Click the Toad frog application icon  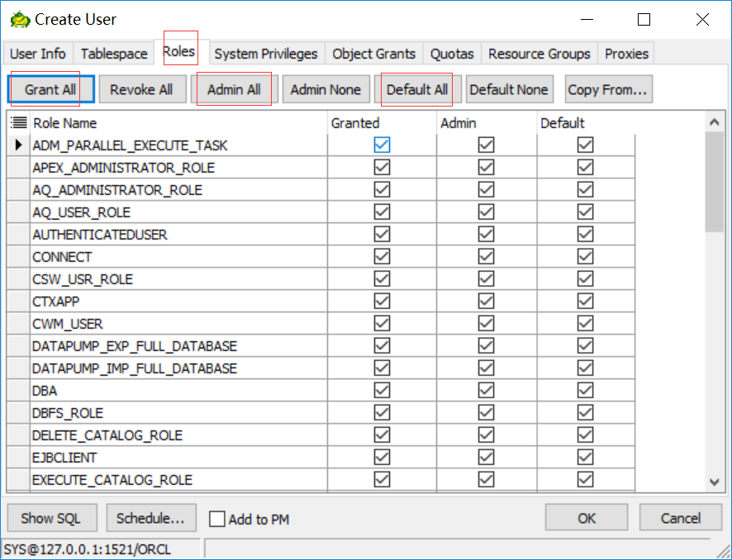tap(20, 20)
